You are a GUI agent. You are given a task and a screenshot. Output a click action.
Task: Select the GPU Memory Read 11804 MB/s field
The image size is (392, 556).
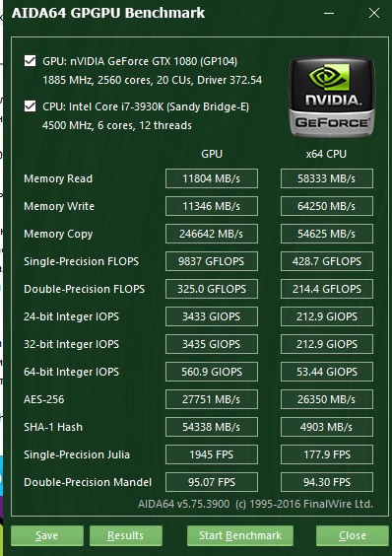tap(212, 178)
